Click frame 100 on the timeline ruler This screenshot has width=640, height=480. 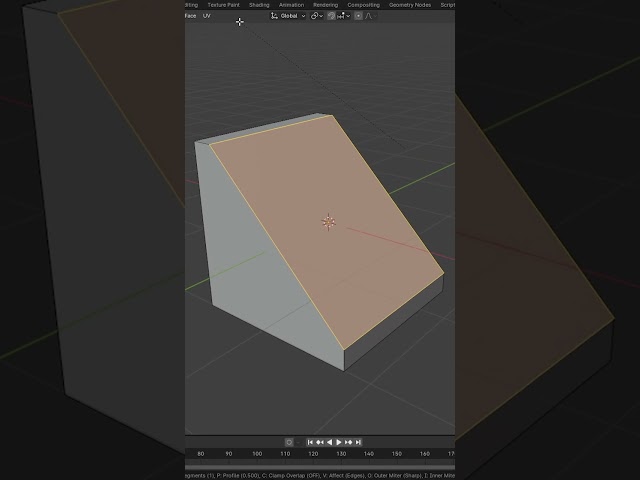(x=257, y=453)
